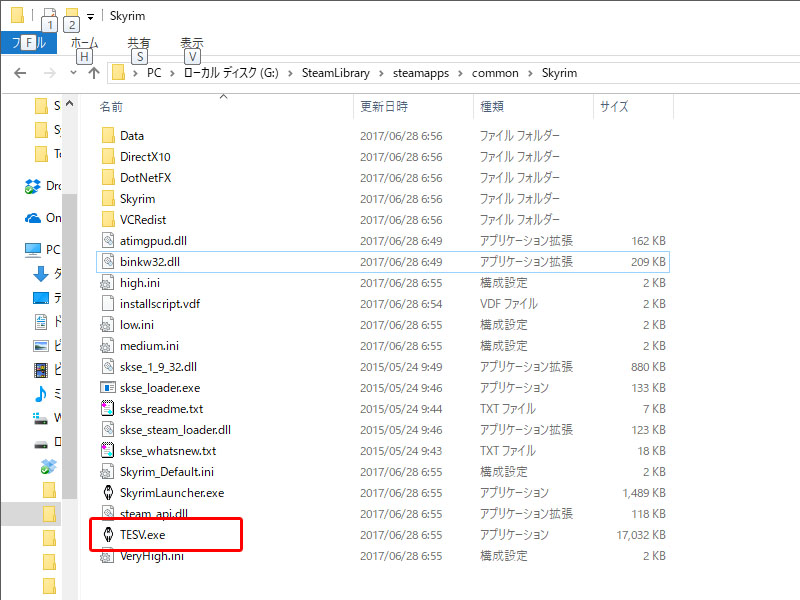Go back with the Back arrow
The height and width of the screenshot is (600, 800).
[x=20, y=73]
